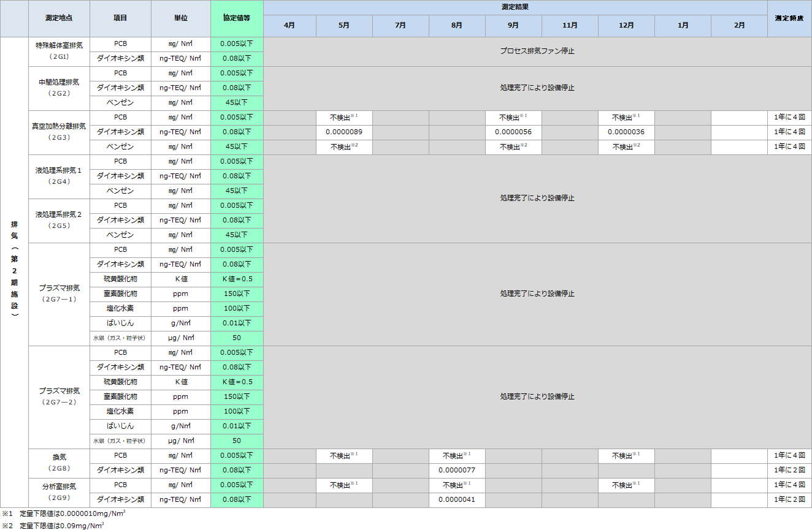The width and height of the screenshot is (812, 530).
Task: Click the 0.0000041 value for 分析室排気
Action: 457,500
